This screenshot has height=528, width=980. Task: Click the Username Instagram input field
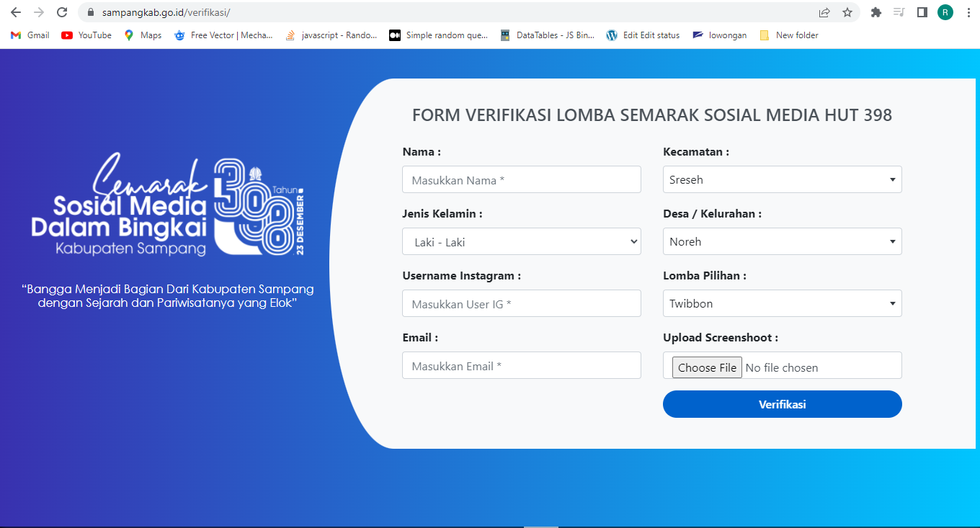pyautogui.click(x=521, y=304)
